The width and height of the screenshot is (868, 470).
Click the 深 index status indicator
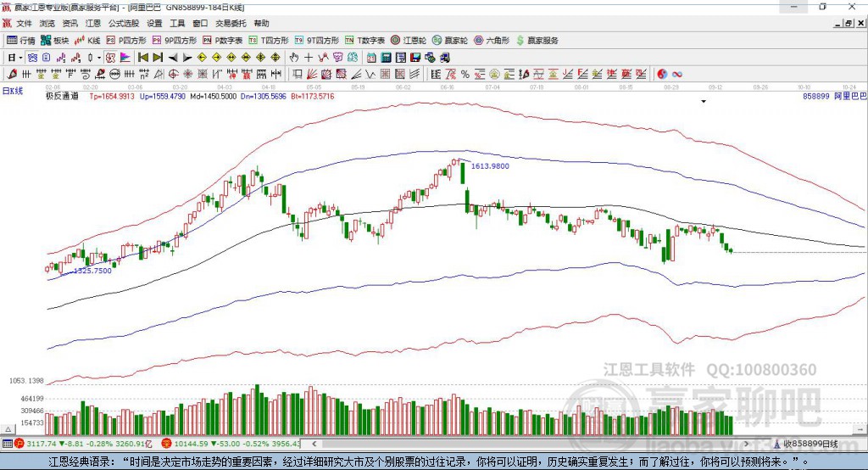coord(166,444)
